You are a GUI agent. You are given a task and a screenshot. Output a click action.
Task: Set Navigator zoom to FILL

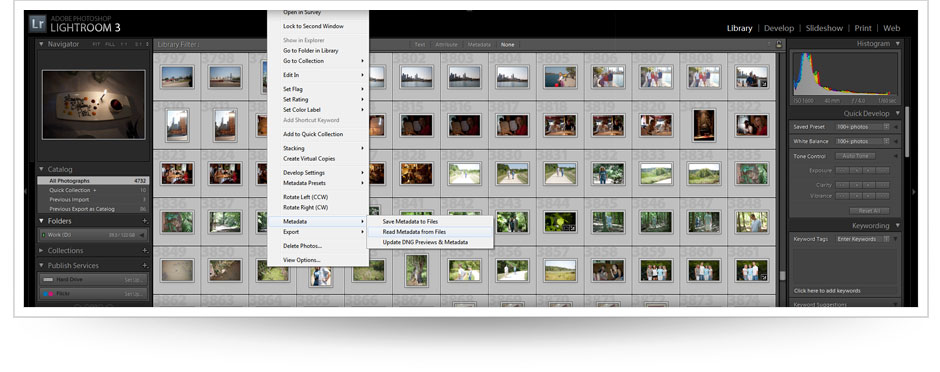(110, 44)
